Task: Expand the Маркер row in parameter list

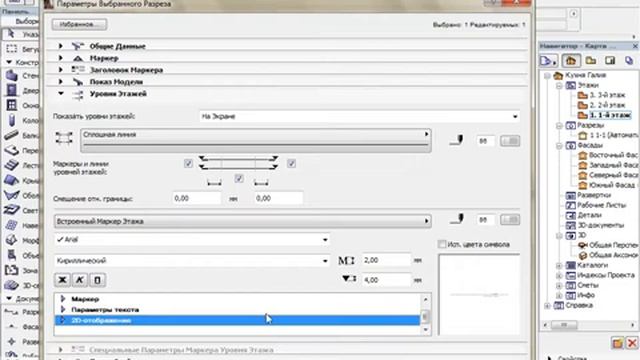Action: click(x=63, y=299)
